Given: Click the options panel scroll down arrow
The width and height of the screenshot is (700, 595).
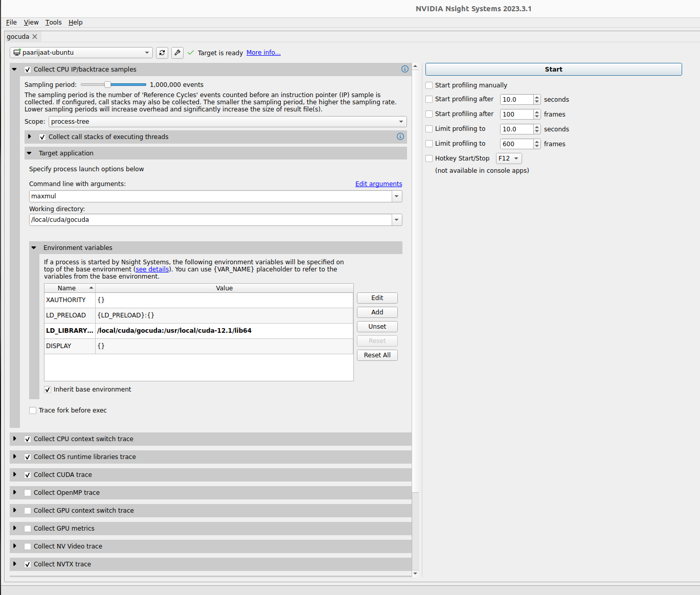Looking at the screenshot, I should pyautogui.click(x=415, y=574).
